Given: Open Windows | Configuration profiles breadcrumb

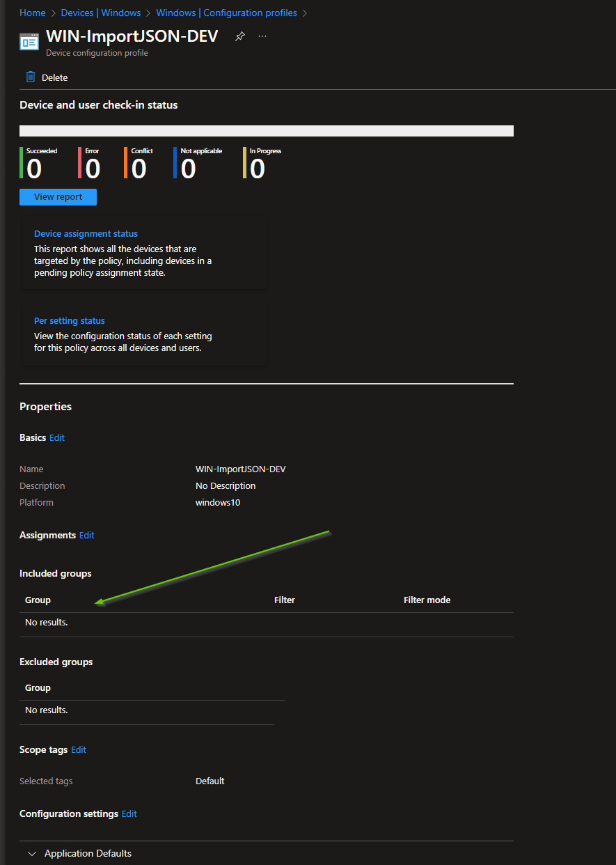Looking at the screenshot, I should (x=226, y=13).
